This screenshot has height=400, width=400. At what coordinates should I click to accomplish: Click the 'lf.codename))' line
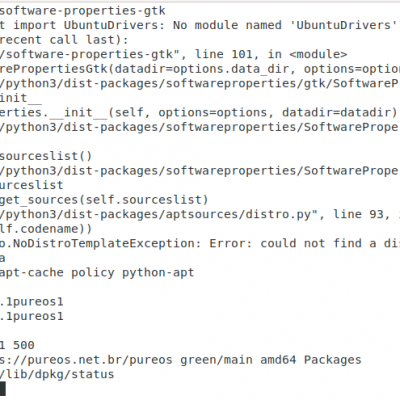click(46, 229)
